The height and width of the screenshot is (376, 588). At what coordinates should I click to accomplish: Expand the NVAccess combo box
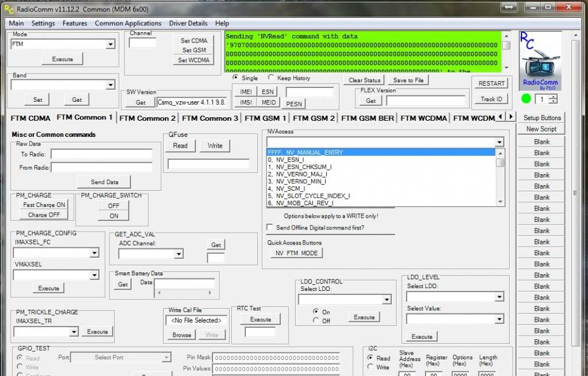(499, 142)
